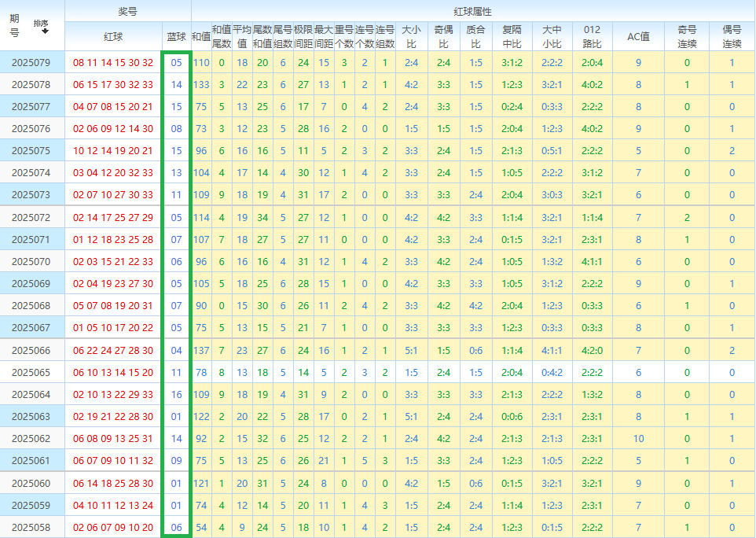756x538 pixels.
Task: Sort periods using the 排序 arrow icon
Action: (46, 31)
